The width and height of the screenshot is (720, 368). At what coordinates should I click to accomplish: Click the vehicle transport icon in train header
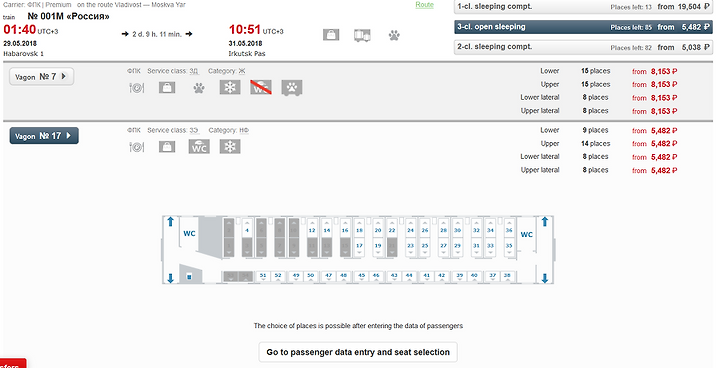[362, 35]
